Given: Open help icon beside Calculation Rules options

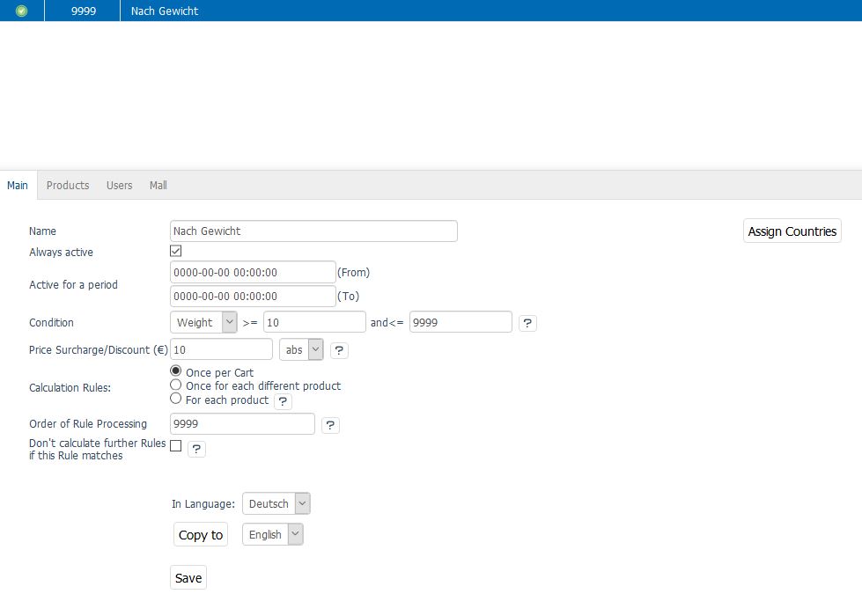Looking at the screenshot, I should coord(283,401).
